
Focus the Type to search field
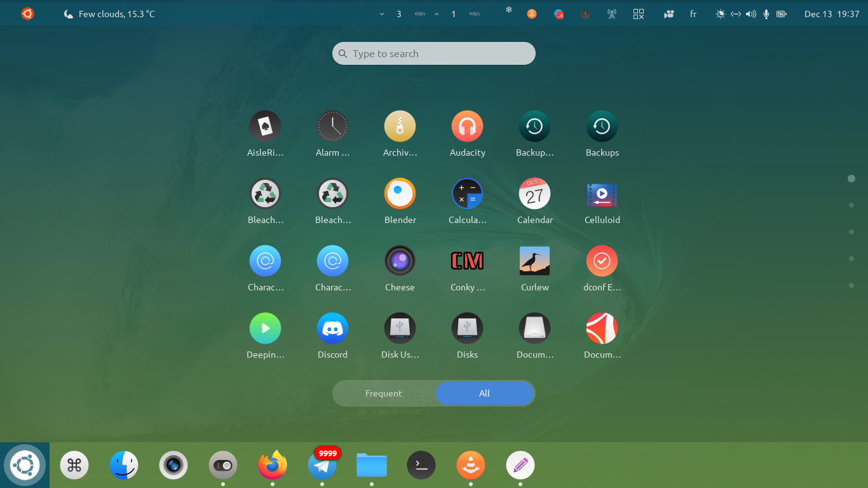[x=434, y=53]
